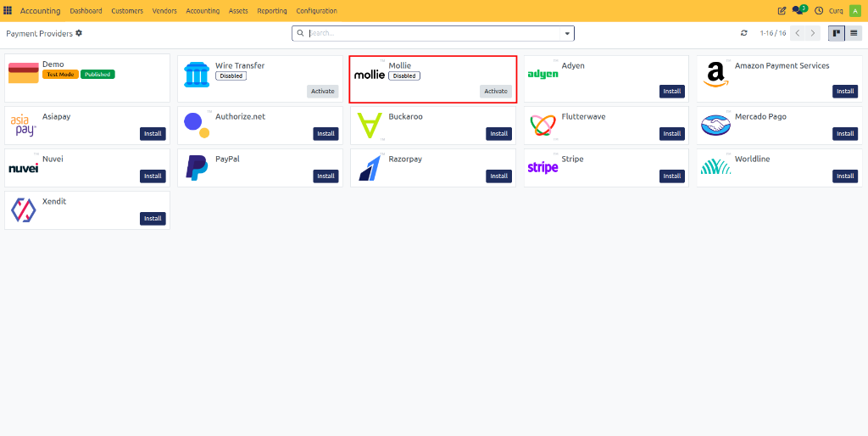Click the Mollie logo

(370, 75)
